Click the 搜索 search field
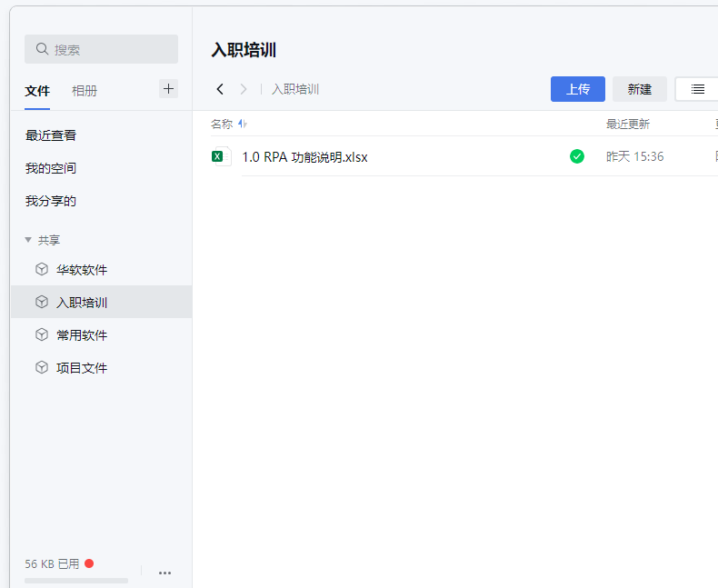 (101, 49)
